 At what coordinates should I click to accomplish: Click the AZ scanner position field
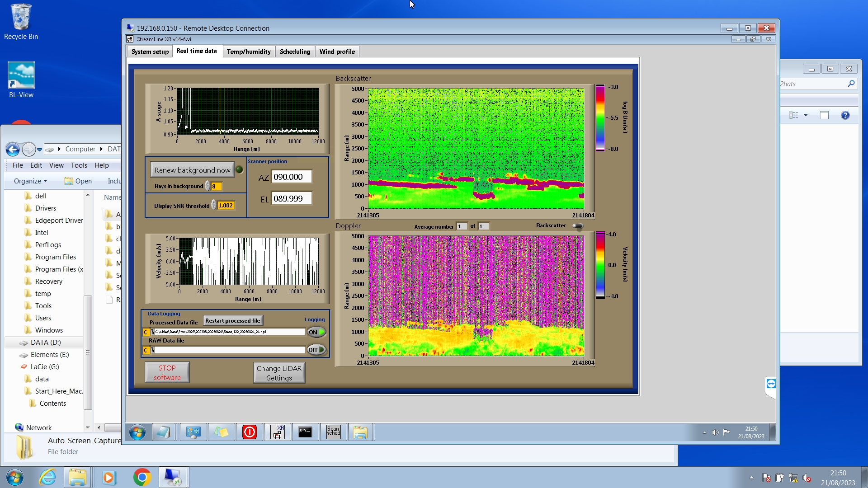pos(292,177)
